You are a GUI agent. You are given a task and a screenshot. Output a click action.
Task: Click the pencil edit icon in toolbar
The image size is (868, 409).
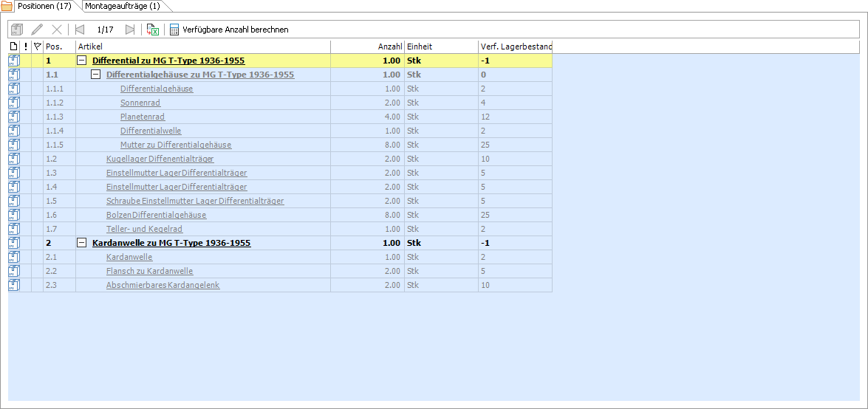[37, 30]
